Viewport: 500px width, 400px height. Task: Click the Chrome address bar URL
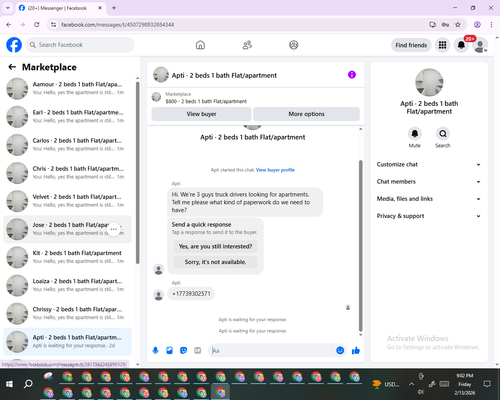117,25
